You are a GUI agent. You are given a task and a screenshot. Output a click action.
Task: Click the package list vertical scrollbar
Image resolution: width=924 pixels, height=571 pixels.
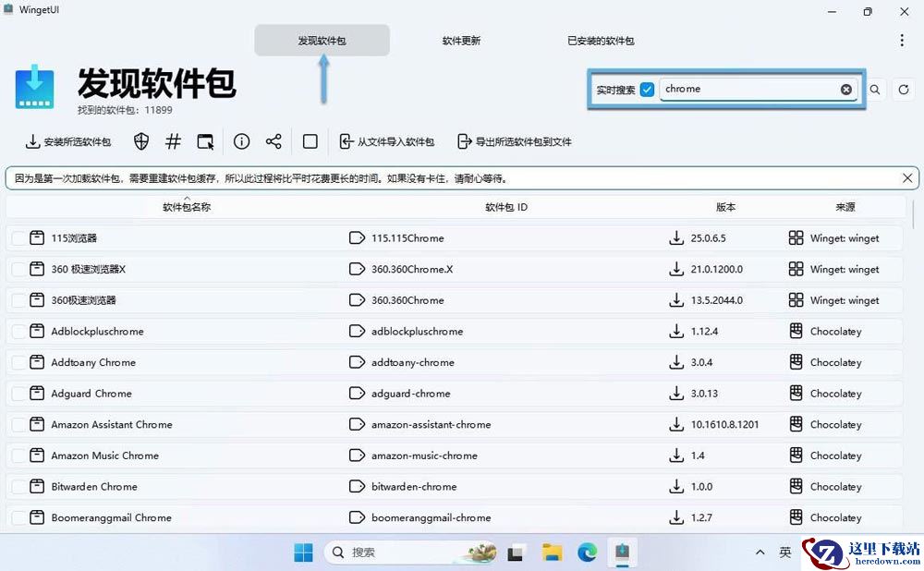click(914, 215)
